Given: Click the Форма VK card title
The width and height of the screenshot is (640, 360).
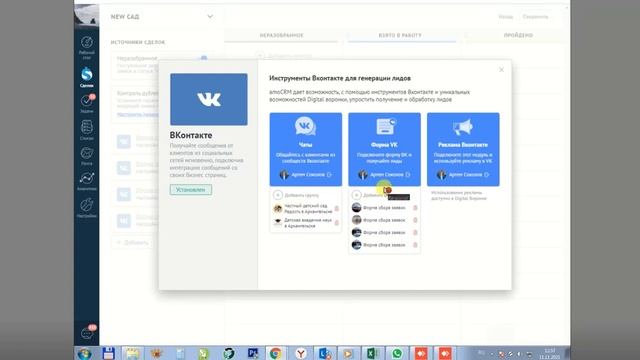Looking at the screenshot, I should (x=384, y=144).
